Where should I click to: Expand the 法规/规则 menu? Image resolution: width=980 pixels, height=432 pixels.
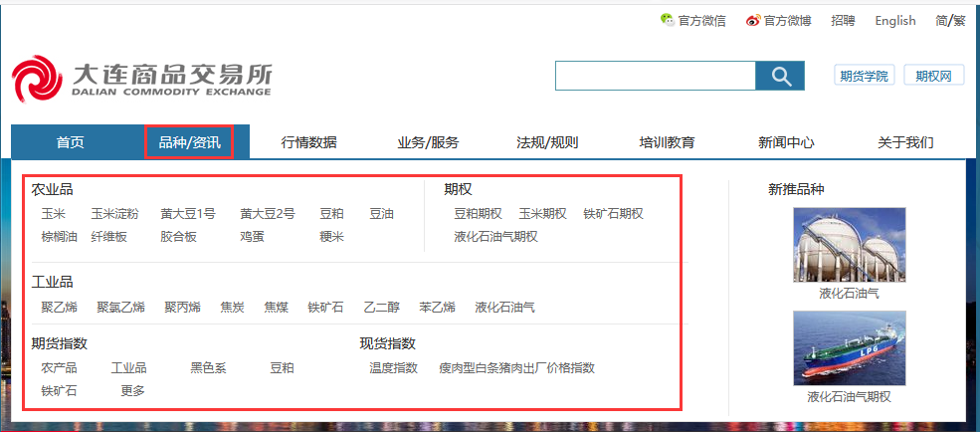[x=547, y=142]
